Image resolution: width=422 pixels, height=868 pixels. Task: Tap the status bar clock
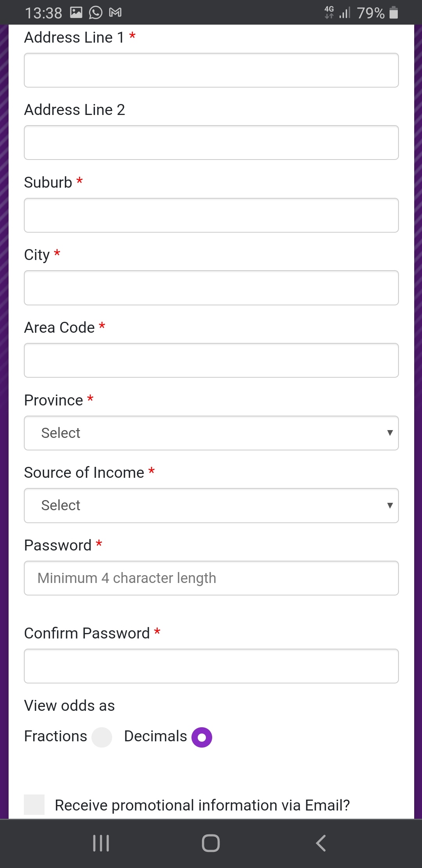coord(44,12)
